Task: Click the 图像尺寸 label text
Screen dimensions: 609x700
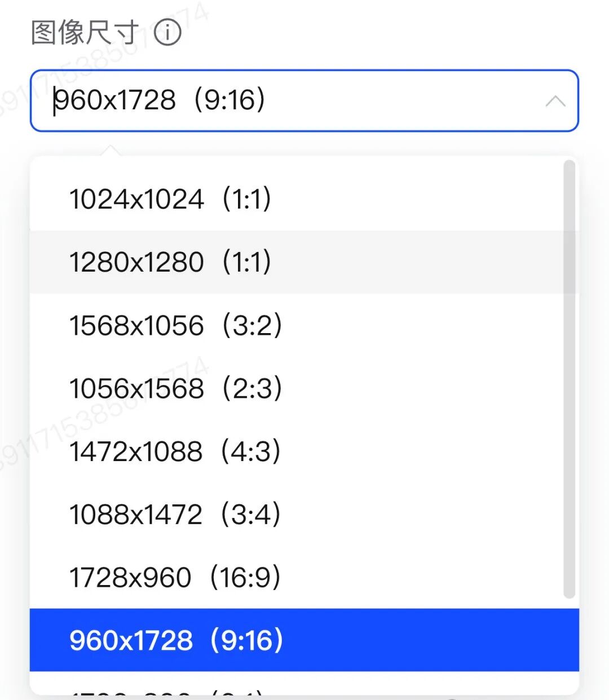Action: (85, 33)
